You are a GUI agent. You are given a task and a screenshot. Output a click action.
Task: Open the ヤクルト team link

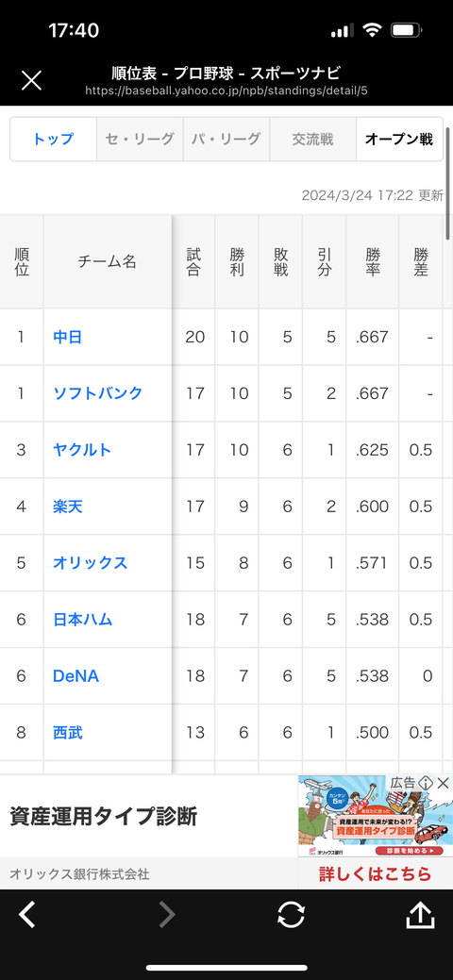tap(83, 450)
